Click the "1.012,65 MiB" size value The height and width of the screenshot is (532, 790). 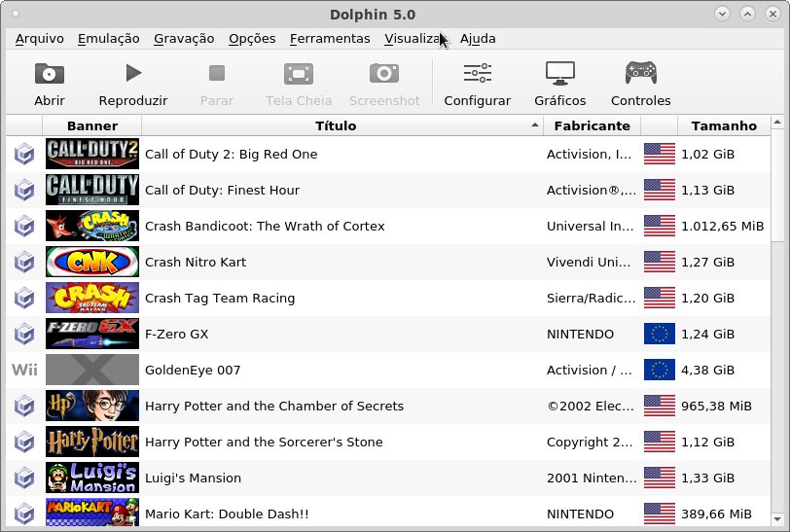coord(723,227)
